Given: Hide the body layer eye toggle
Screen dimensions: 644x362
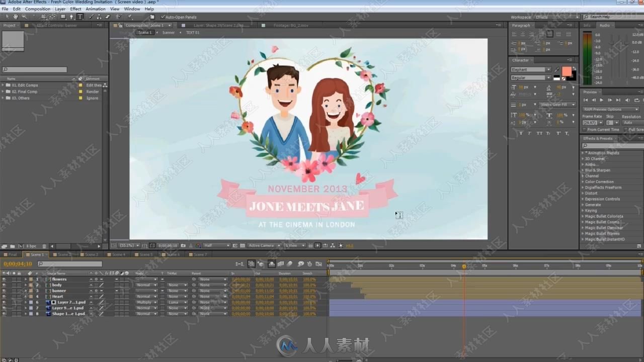Looking at the screenshot, I should [4, 285].
